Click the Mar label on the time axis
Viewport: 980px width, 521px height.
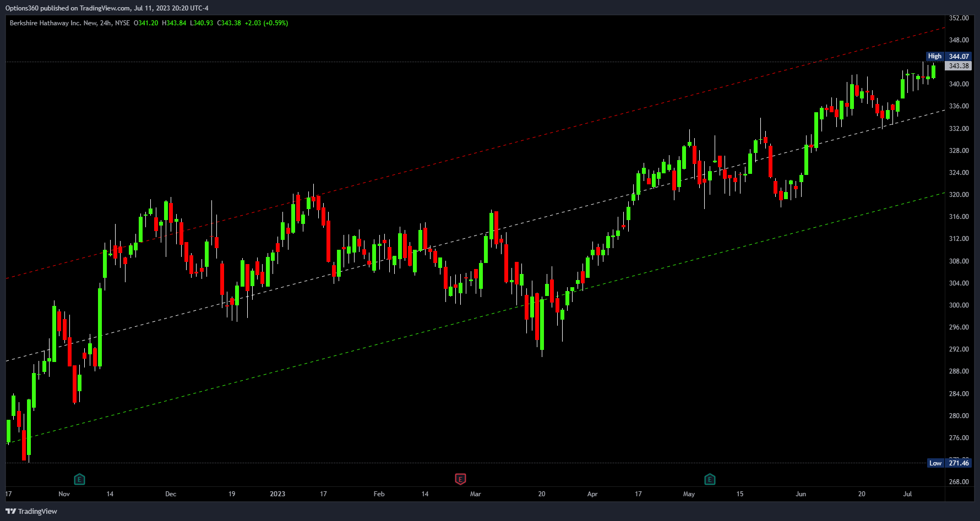point(476,494)
